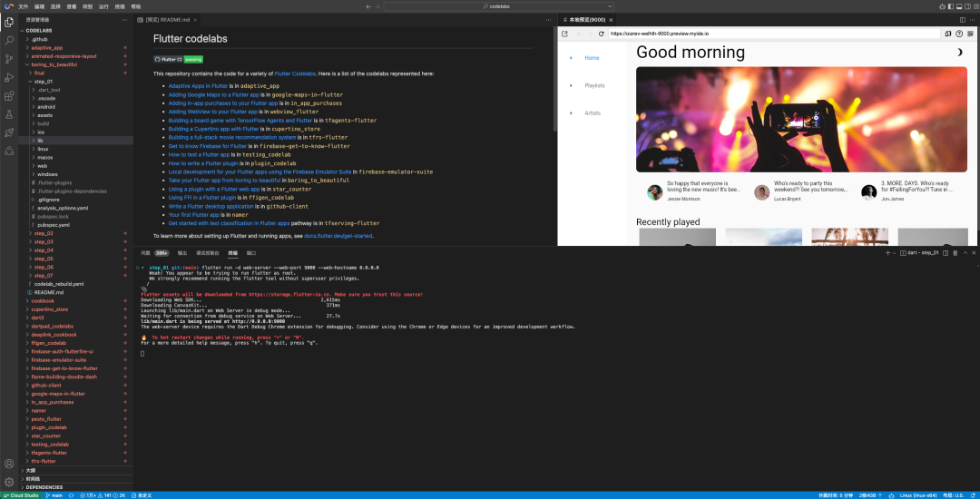The image size is (980, 499).
Task: Open the Run and Debug view
Action: (9, 77)
